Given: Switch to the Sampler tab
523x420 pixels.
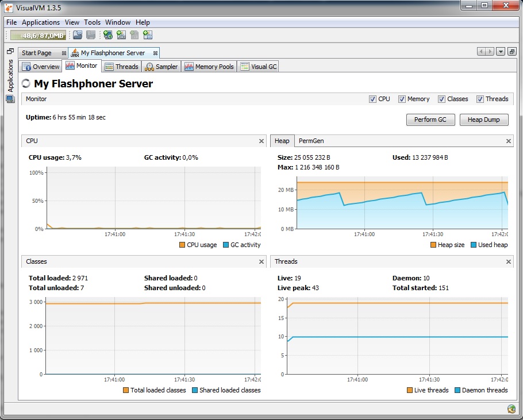Looking at the screenshot, I should click(x=161, y=67).
